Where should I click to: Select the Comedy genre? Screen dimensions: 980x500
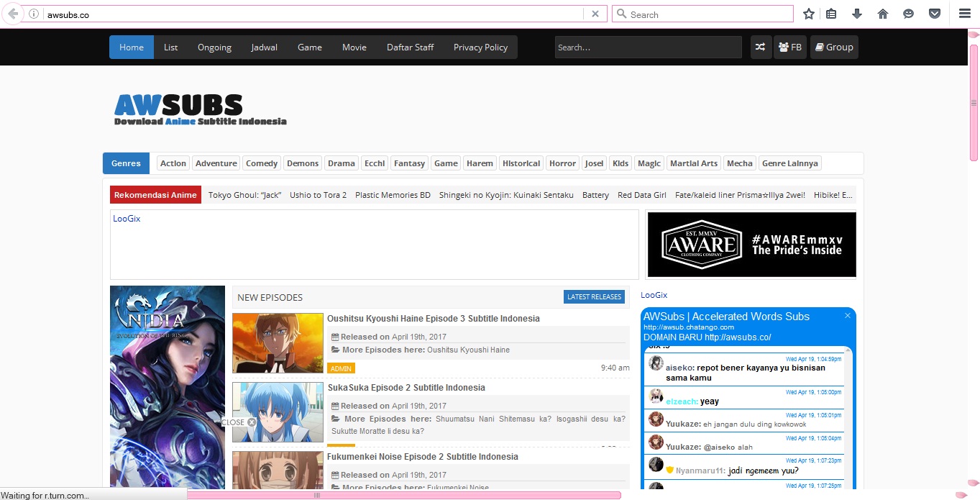[262, 163]
